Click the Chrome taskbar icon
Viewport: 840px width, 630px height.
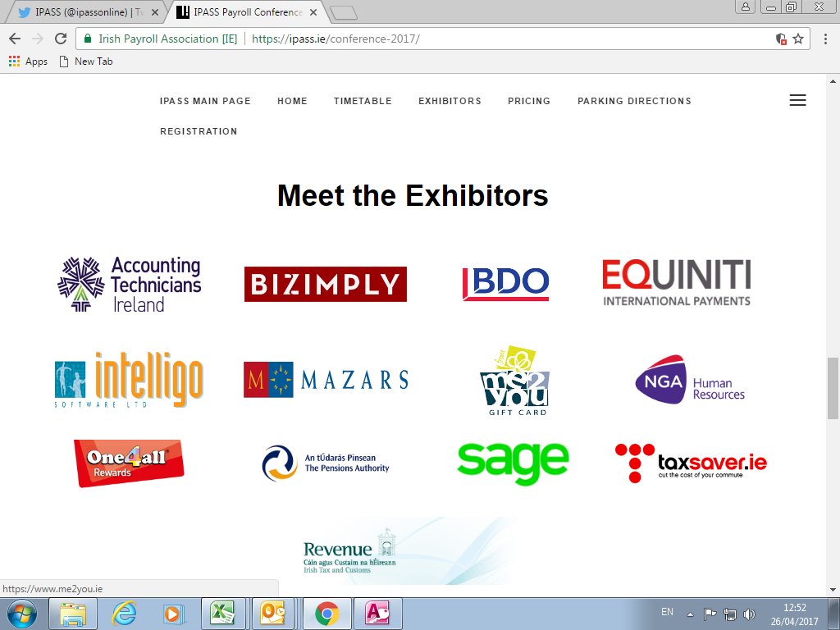(x=326, y=614)
